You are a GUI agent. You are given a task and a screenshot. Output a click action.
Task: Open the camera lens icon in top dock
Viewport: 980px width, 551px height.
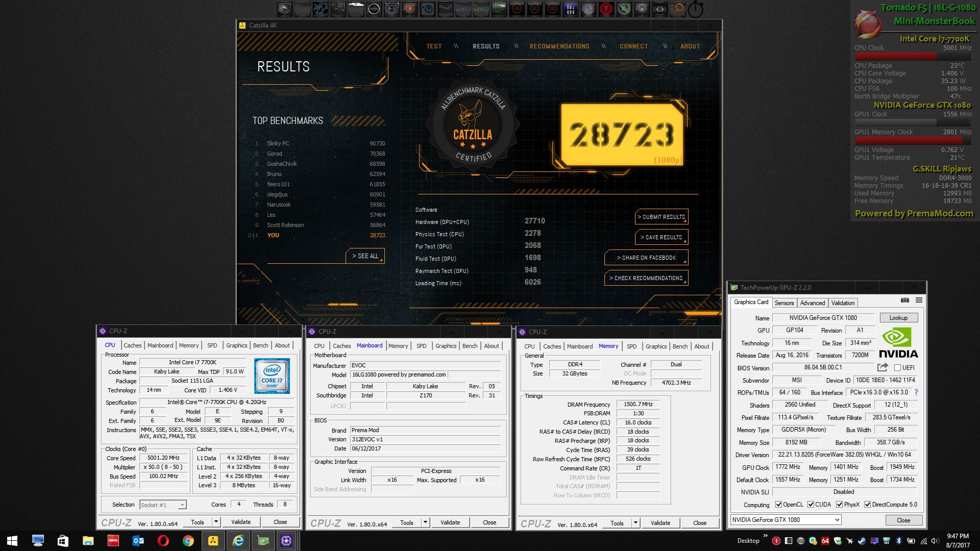point(392,9)
